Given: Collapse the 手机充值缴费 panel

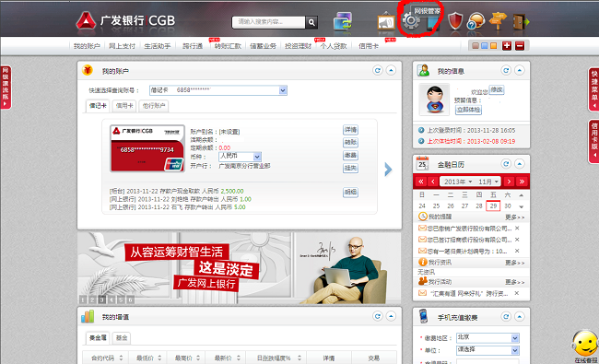Looking at the screenshot, I should (519, 317).
